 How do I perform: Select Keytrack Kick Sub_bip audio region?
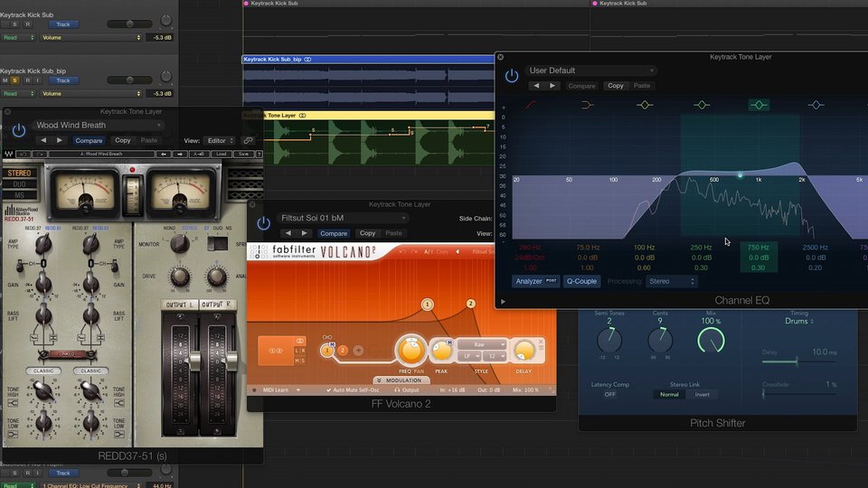(x=368, y=82)
